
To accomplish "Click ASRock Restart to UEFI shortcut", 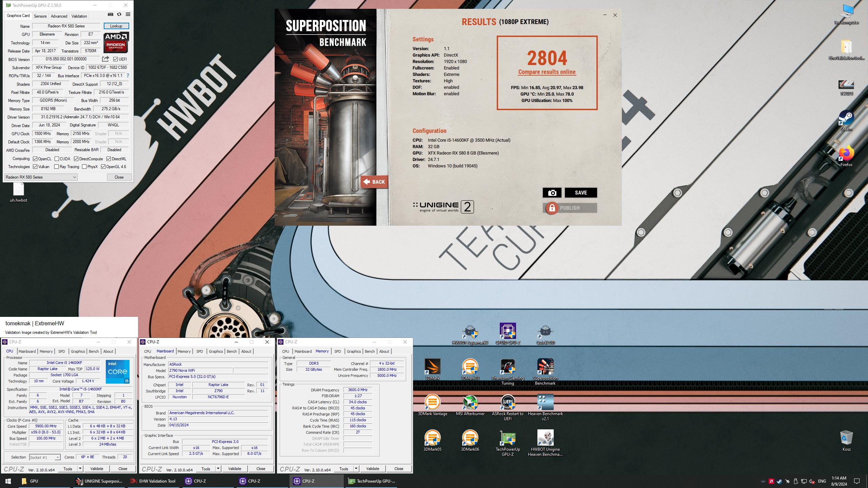I will (508, 407).
